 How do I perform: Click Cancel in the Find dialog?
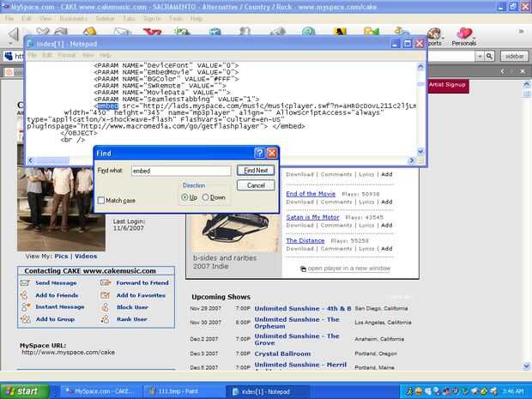[256, 185]
